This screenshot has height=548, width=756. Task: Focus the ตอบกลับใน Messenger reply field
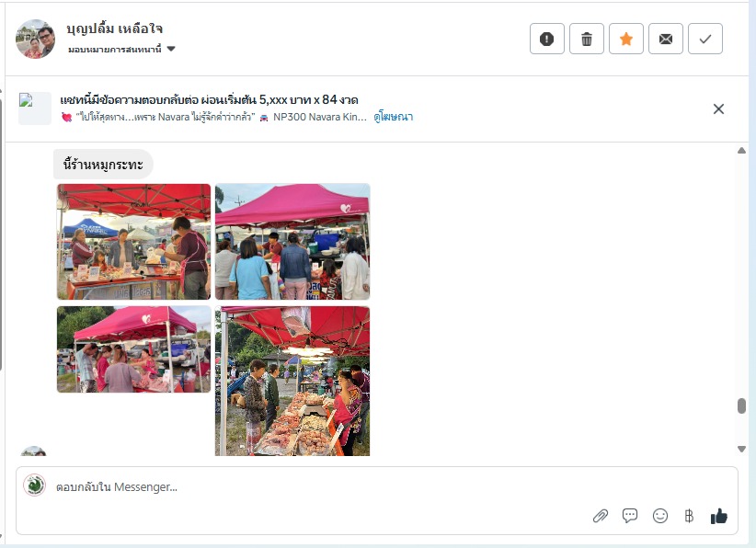(x=376, y=486)
